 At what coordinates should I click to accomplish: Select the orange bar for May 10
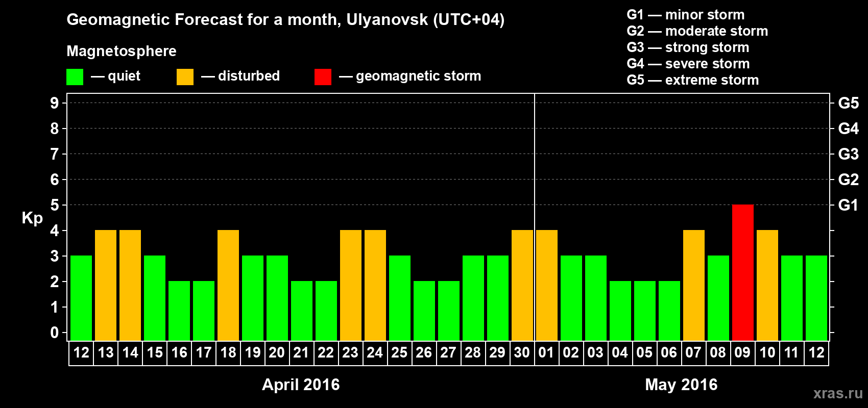click(767, 285)
